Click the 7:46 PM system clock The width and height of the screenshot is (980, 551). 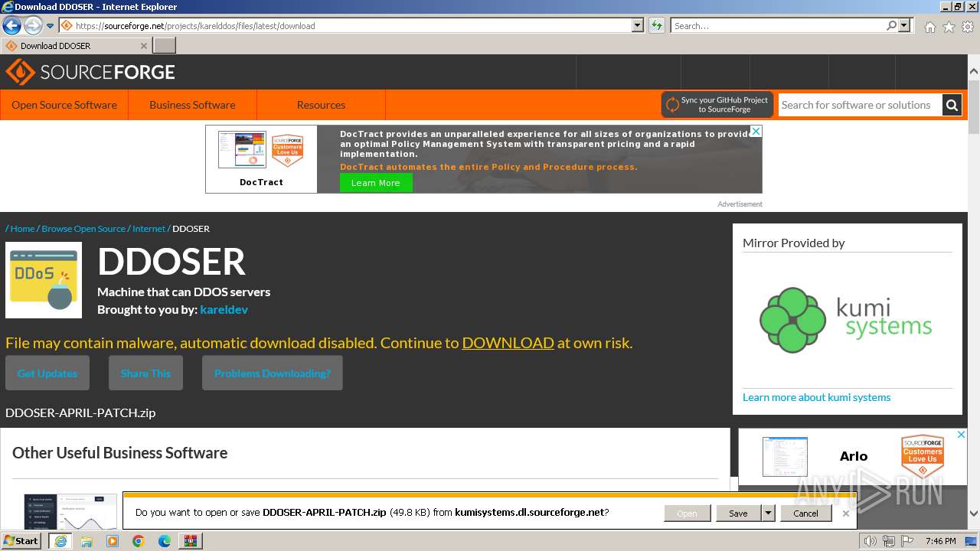pyautogui.click(x=940, y=541)
